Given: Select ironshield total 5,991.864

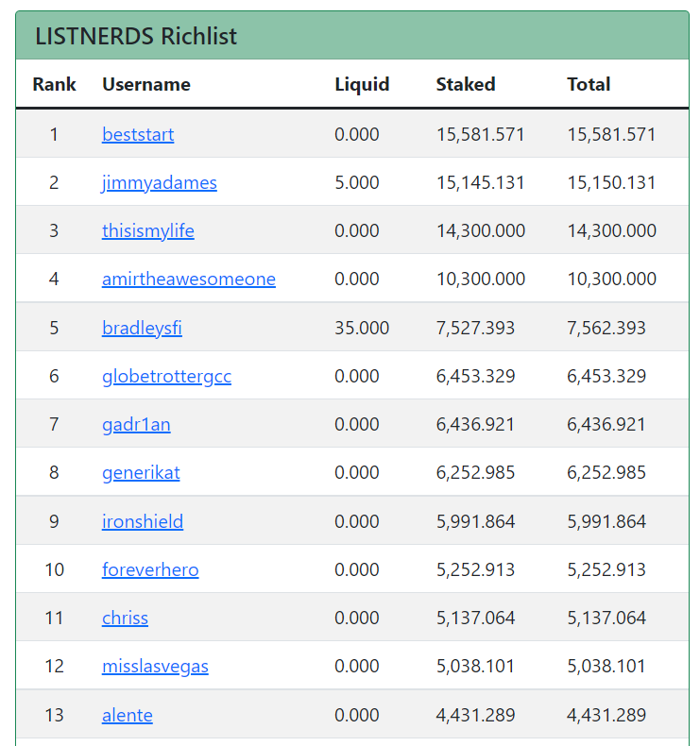Looking at the screenshot, I should [x=606, y=522].
